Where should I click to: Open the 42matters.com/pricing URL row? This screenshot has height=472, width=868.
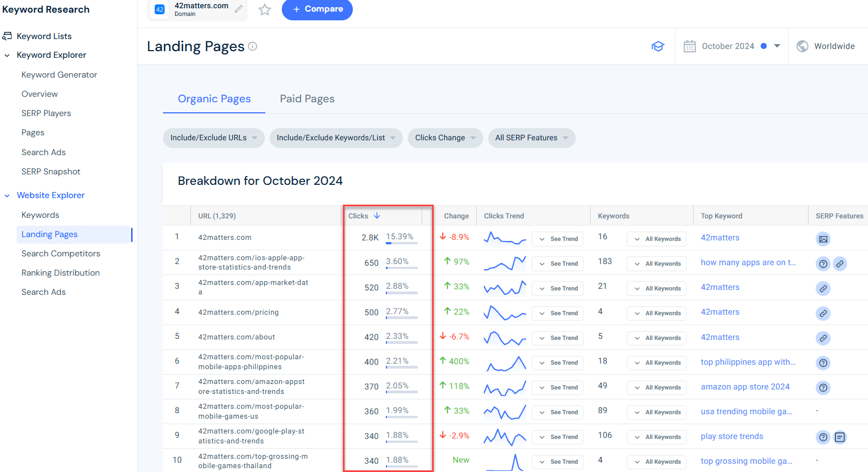pyautogui.click(x=238, y=312)
